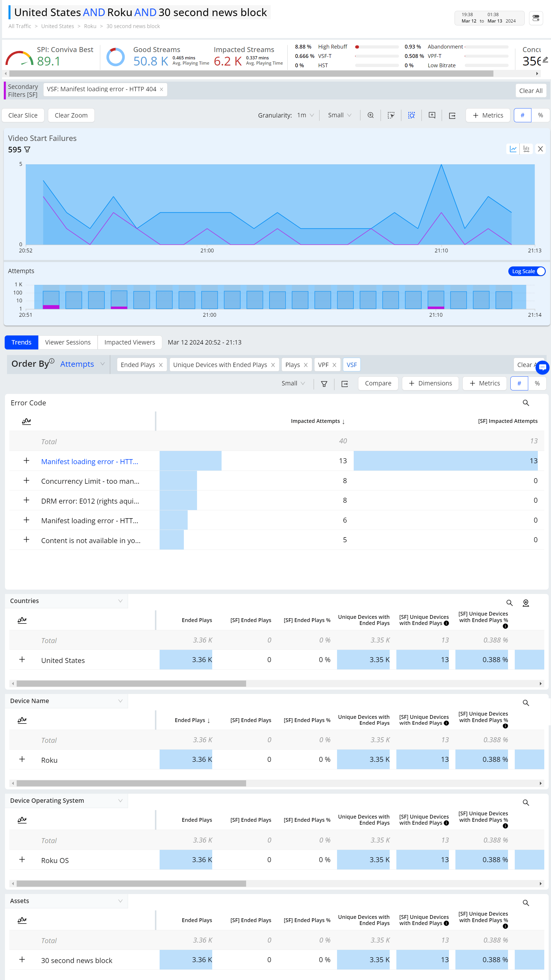This screenshot has width=551, height=980.
Task: Click the export icon next to top Metrics button
Action: [x=452, y=116]
